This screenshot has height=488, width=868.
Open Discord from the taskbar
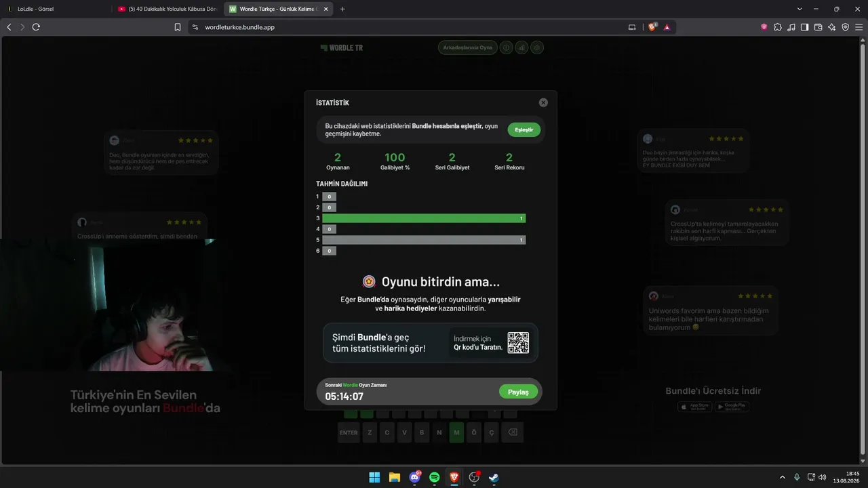click(414, 477)
